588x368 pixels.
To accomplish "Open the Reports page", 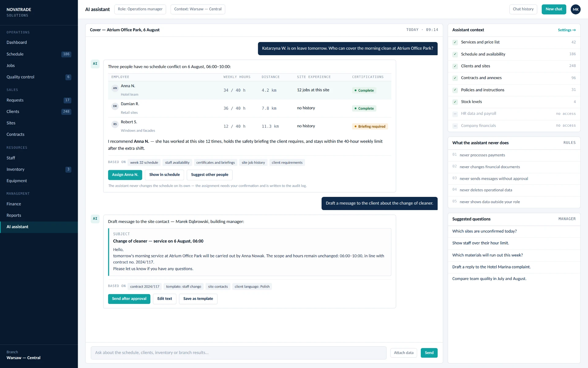I will coord(39,216).
